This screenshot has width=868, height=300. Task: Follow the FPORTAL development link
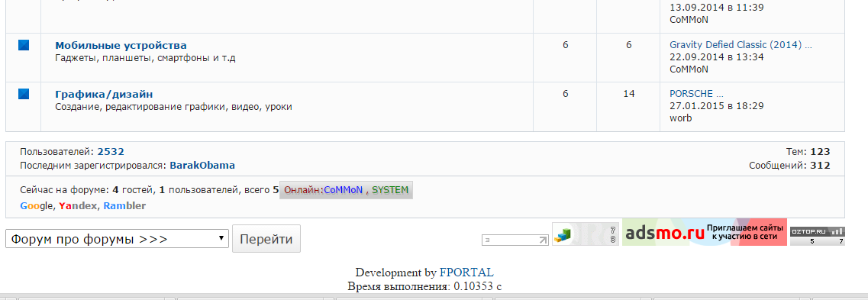point(466,273)
